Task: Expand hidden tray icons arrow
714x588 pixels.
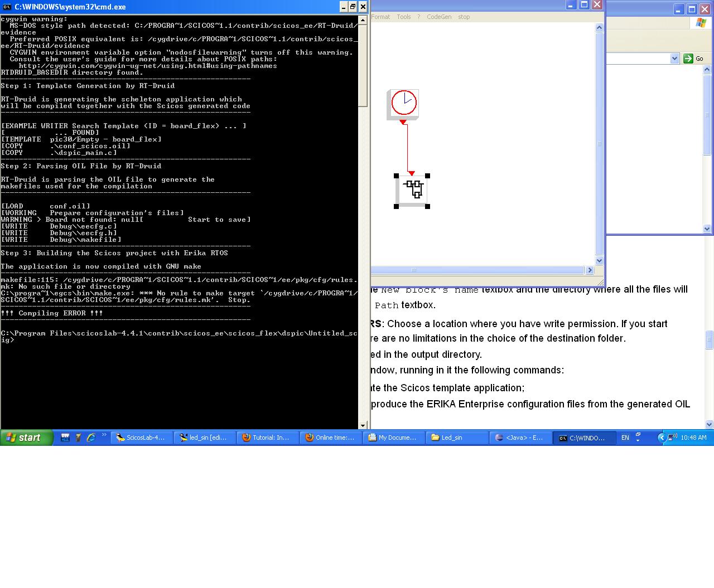Action: point(662,438)
